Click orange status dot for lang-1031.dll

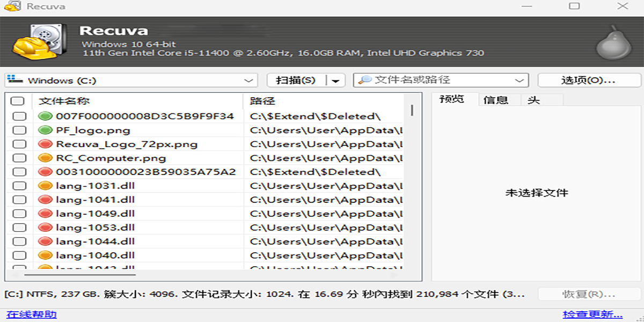(45, 186)
